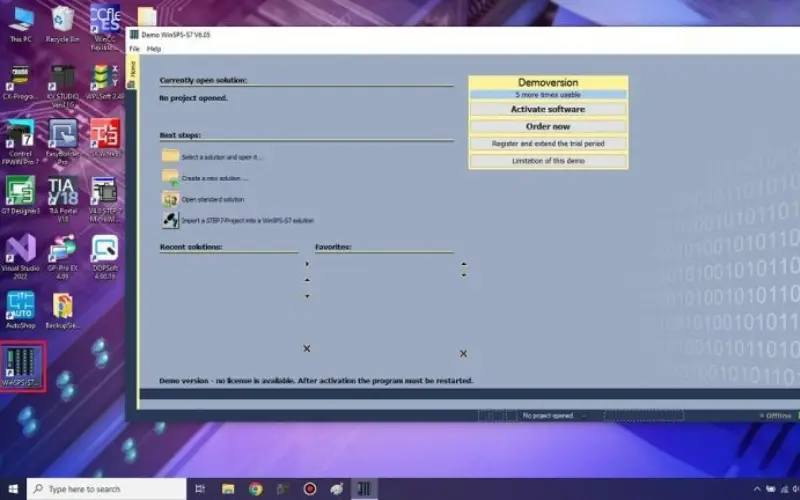Open the File menu
800x500 pixels.
[134, 49]
